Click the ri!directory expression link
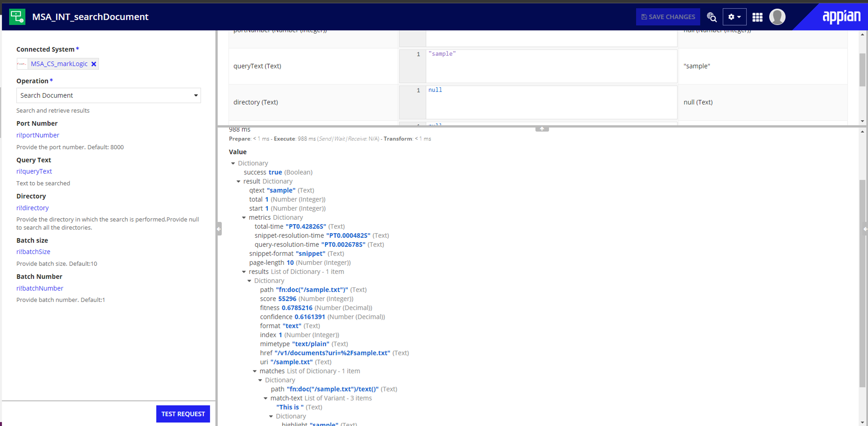 coord(32,208)
